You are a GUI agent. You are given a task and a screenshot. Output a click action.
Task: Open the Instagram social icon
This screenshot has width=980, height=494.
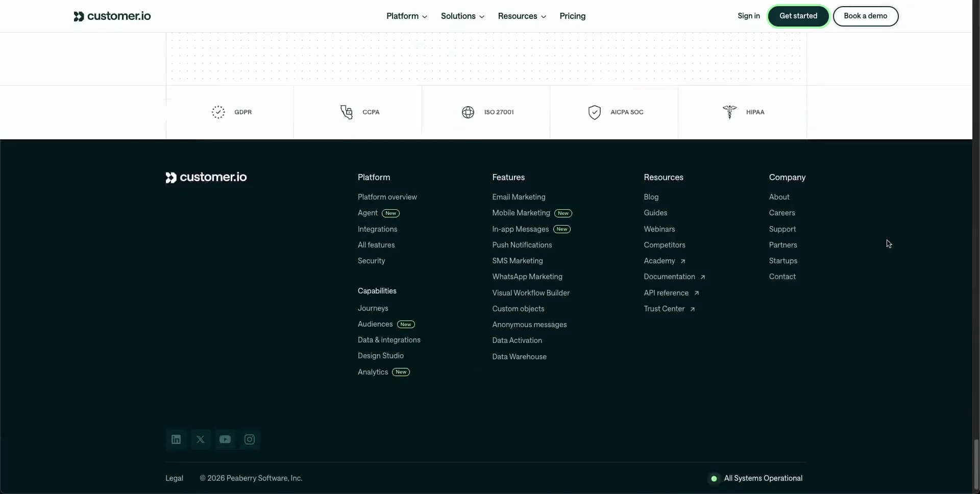250,439
